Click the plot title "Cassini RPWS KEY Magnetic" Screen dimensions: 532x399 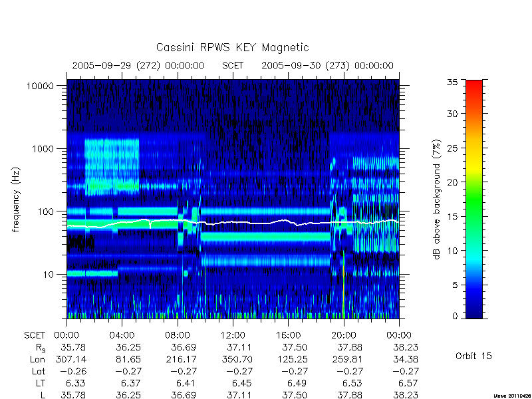[x=232, y=47]
